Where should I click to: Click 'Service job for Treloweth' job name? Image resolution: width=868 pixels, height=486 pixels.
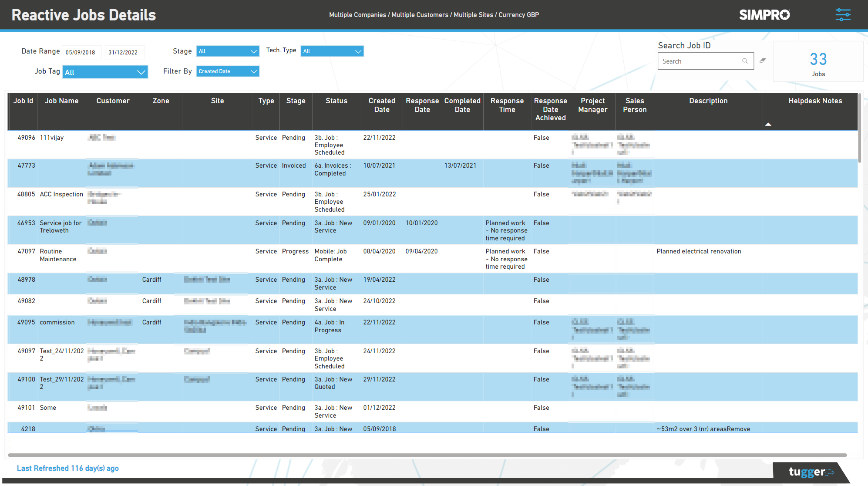pyautogui.click(x=61, y=226)
